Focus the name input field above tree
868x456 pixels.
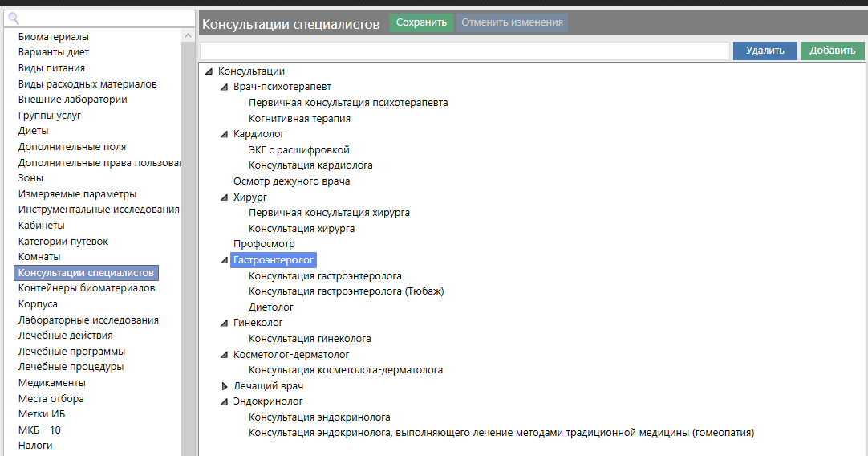tap(464, 51)
